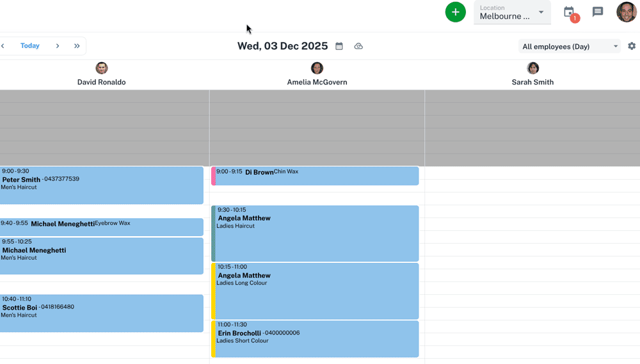Click the green add appointment plus button
The height and width of the screenshot is (364, 640).
point(455,12)
